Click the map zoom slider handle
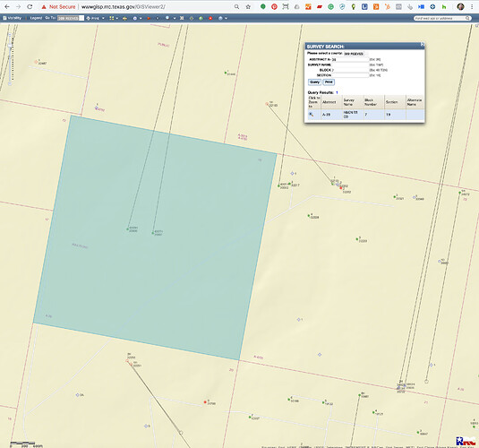The image size is (479, 448). tap(10, 46)
